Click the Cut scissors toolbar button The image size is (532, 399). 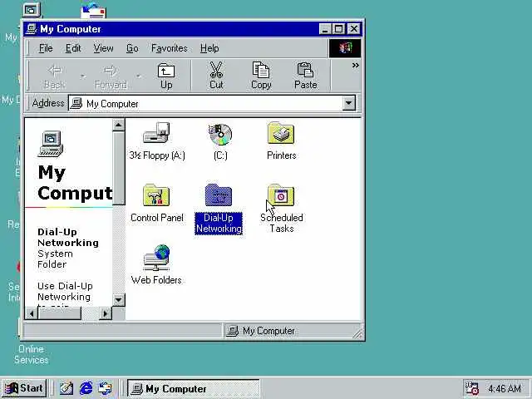pos(216,76)
